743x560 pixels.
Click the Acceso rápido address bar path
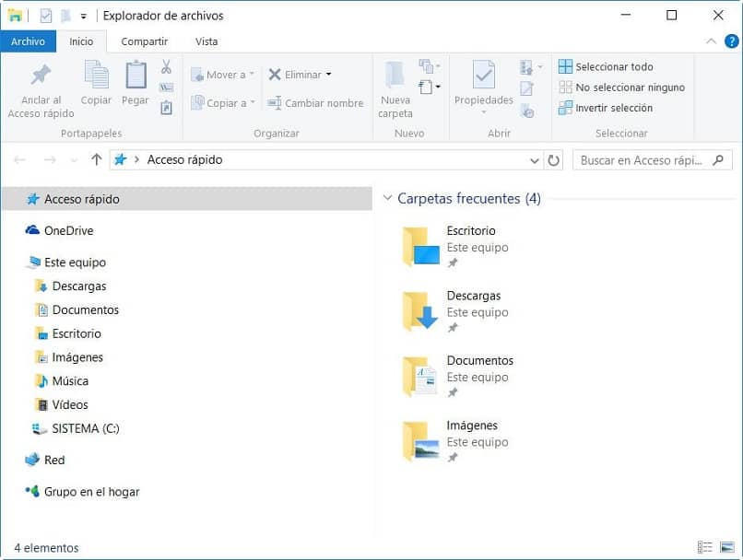point(184,159)
